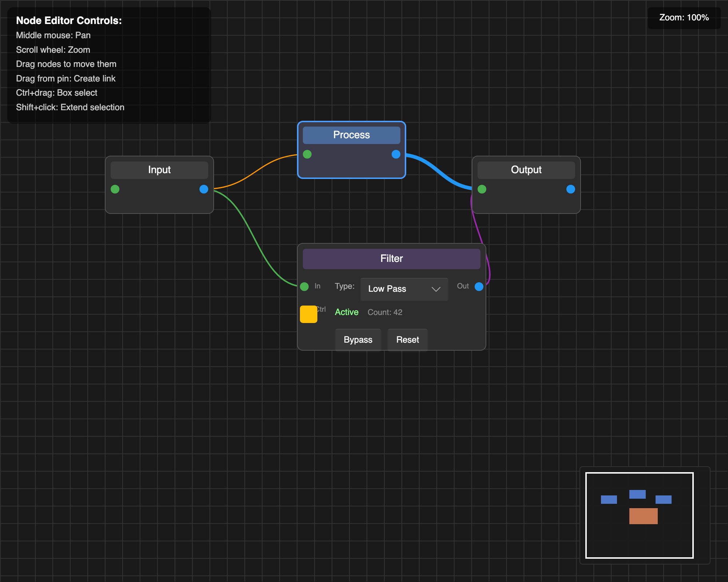Click the Bypass button
The image size is (728, 582).
click(x=358, y=340)
